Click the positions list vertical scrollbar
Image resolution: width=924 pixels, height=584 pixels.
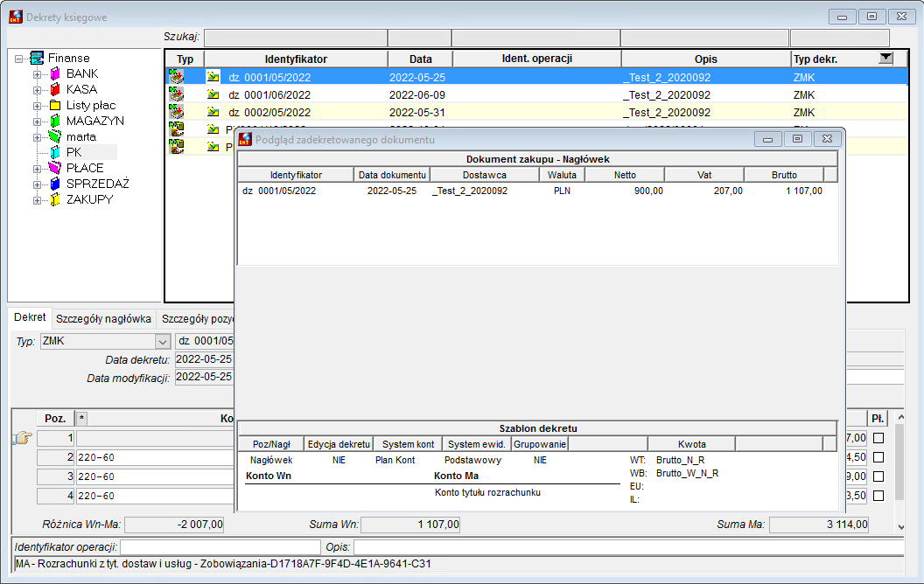click(x=900, y=471)
